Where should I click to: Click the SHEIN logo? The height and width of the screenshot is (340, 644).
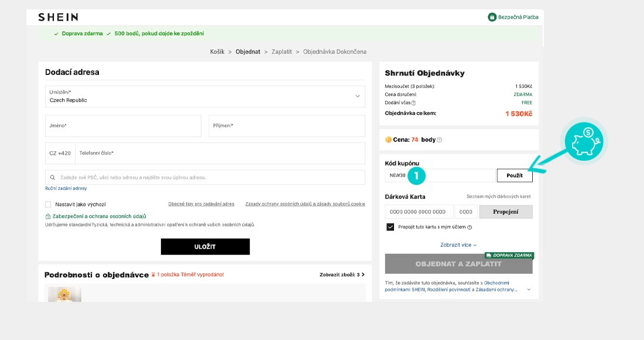[x=58, y=17]
